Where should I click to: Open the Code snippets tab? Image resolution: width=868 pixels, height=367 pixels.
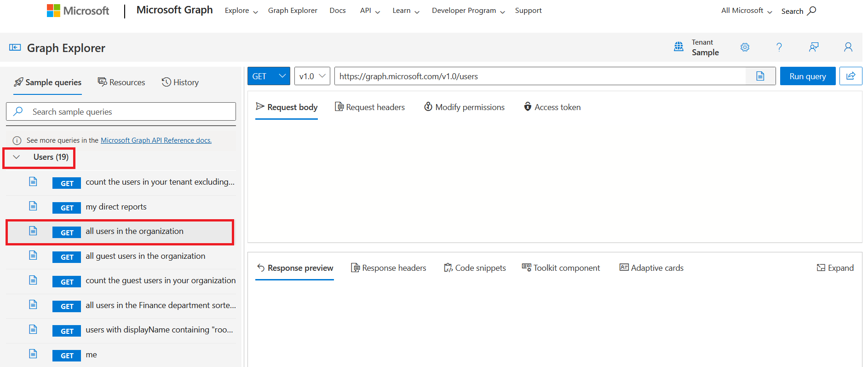[475, 268]
